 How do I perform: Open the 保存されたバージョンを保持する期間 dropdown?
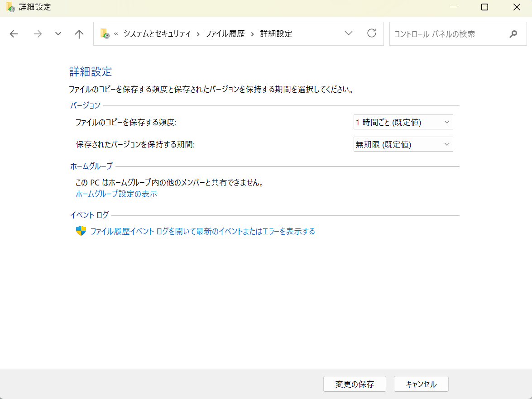[403, 144]
